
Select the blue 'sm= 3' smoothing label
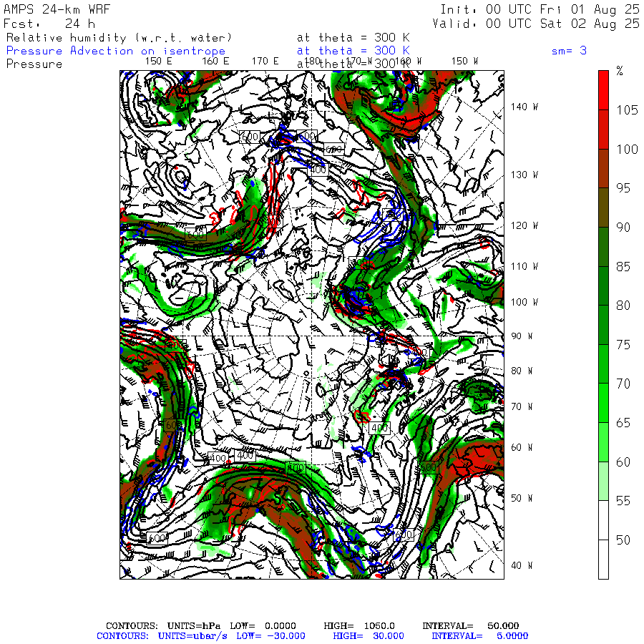[x=569, y=51]
